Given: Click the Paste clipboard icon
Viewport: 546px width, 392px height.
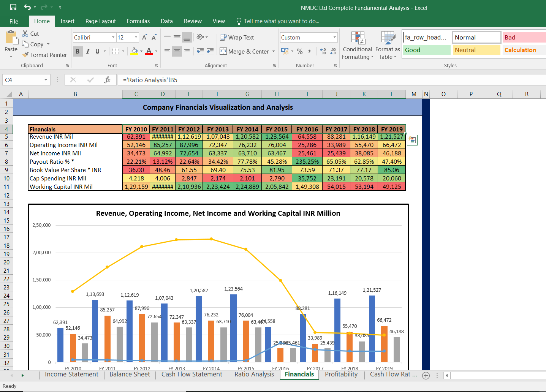Looking at the screenshot, I should coord(11,38).
